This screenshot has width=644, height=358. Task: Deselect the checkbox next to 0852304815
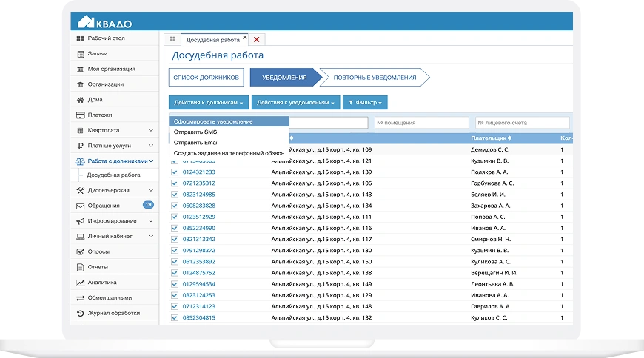pyautogui.click(x=175, y=317)
